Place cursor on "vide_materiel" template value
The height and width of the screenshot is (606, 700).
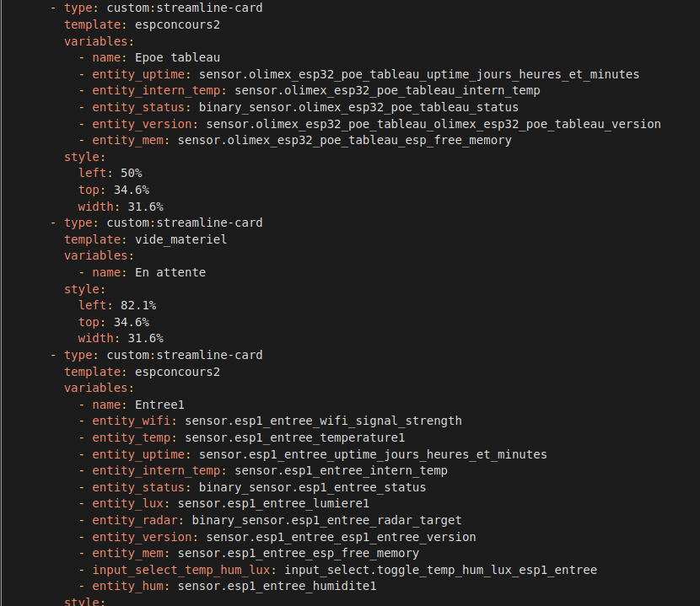click(180, 239)
